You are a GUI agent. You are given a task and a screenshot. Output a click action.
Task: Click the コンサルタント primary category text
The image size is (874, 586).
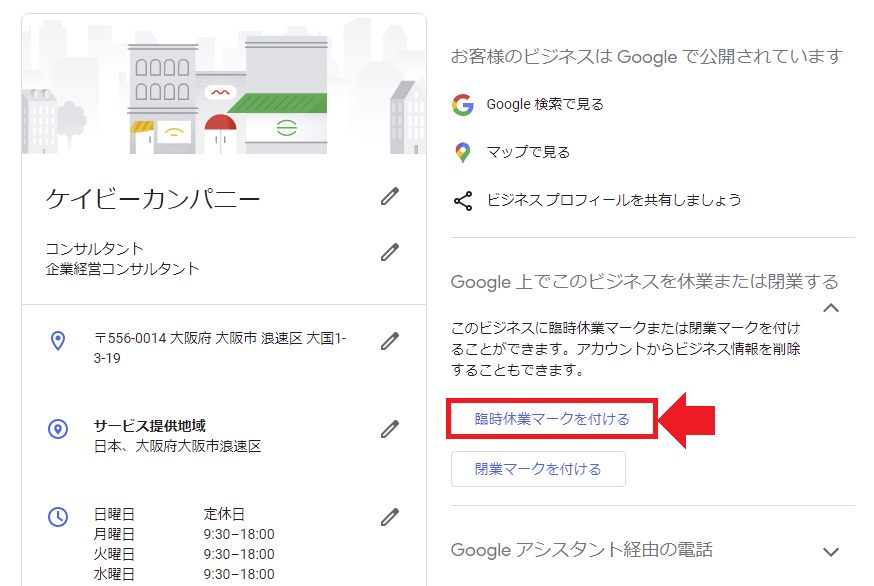coord(94,249)
